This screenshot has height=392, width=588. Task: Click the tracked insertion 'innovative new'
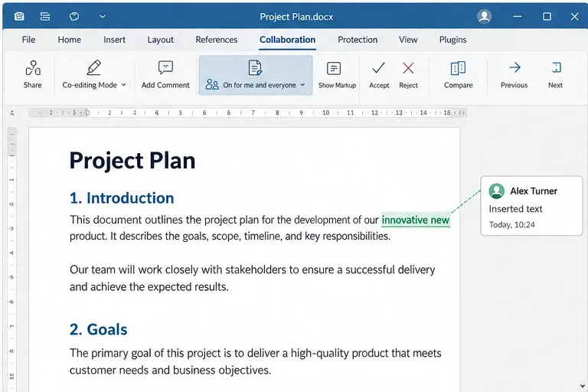(x=416, y=220)
